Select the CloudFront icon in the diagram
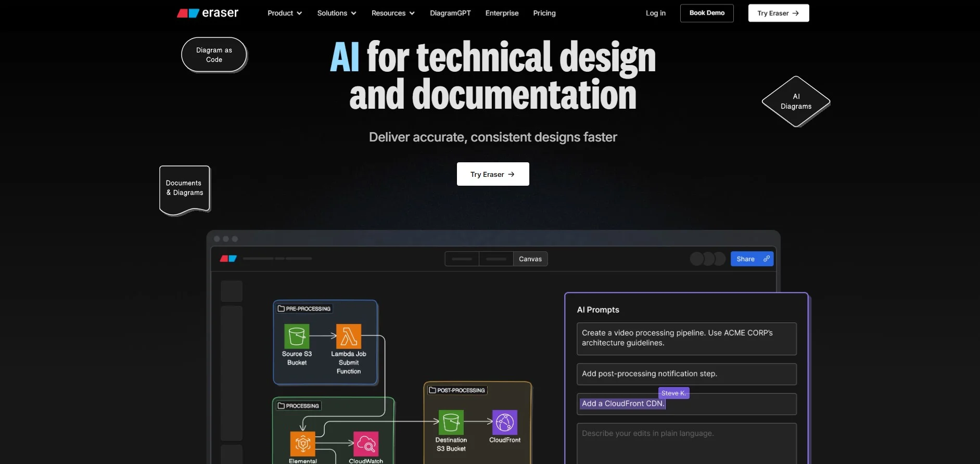The width and height of the screenshot is (980, 464). [504, 422]
